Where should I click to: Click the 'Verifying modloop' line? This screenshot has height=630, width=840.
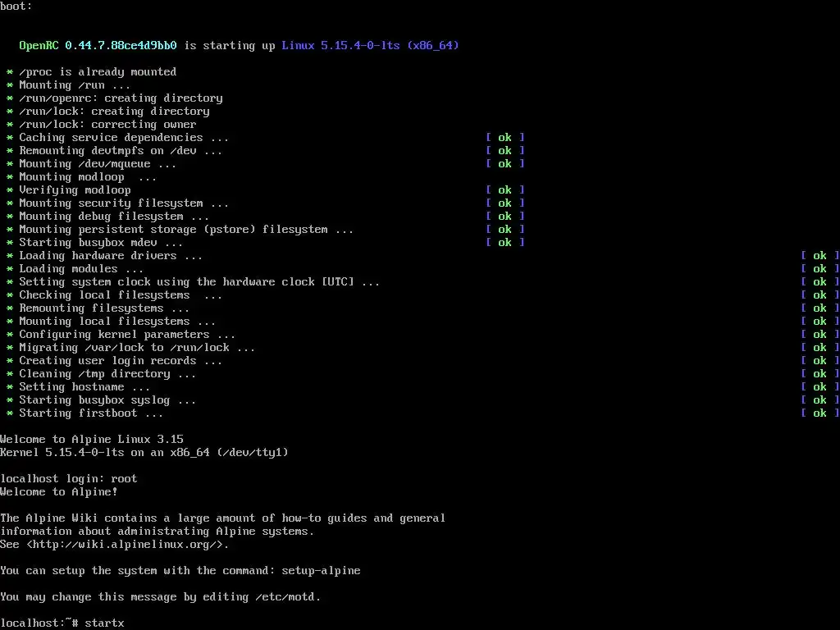coord(75,190)
